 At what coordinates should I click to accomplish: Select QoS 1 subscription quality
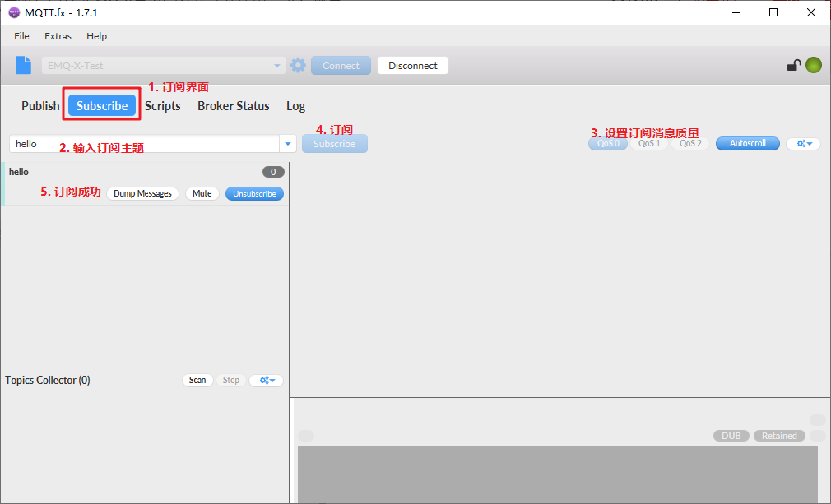649,143
